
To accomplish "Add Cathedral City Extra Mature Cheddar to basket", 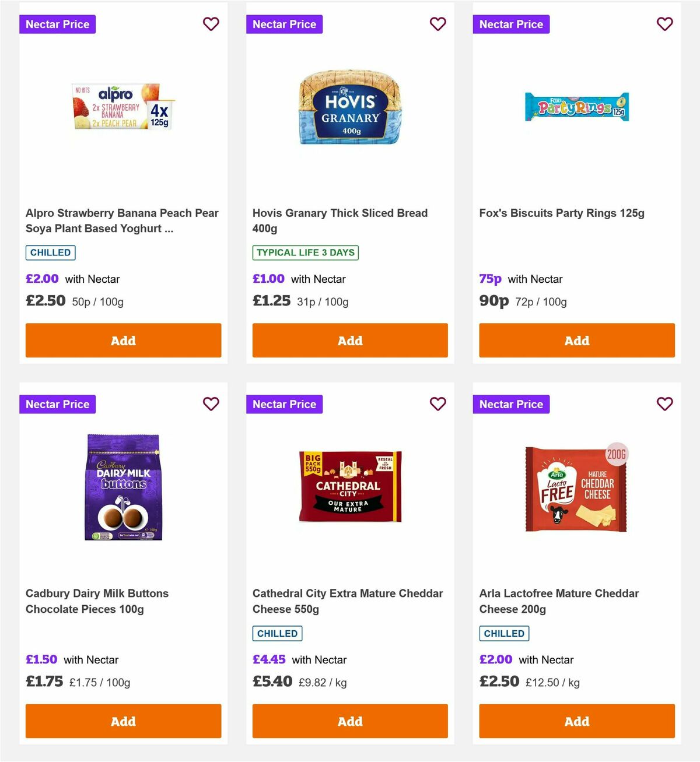I will tap(349, 721).
